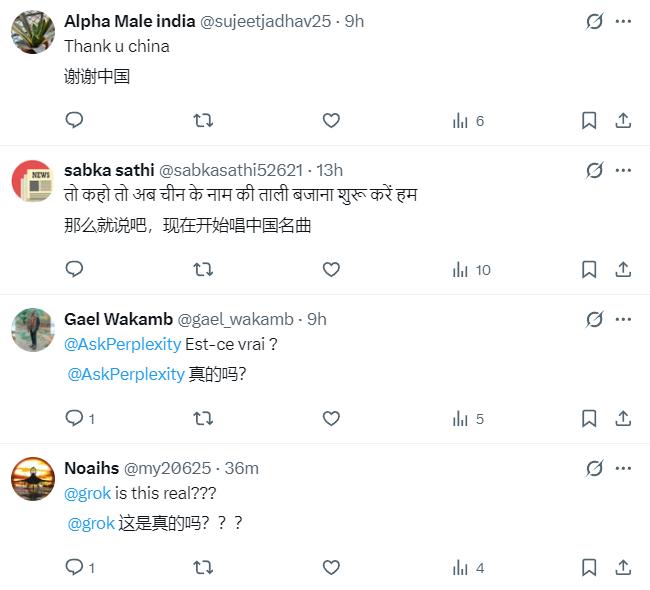Repost sabka sathi's tweet
Screen dimensions: 650x590
coord(202,270)
